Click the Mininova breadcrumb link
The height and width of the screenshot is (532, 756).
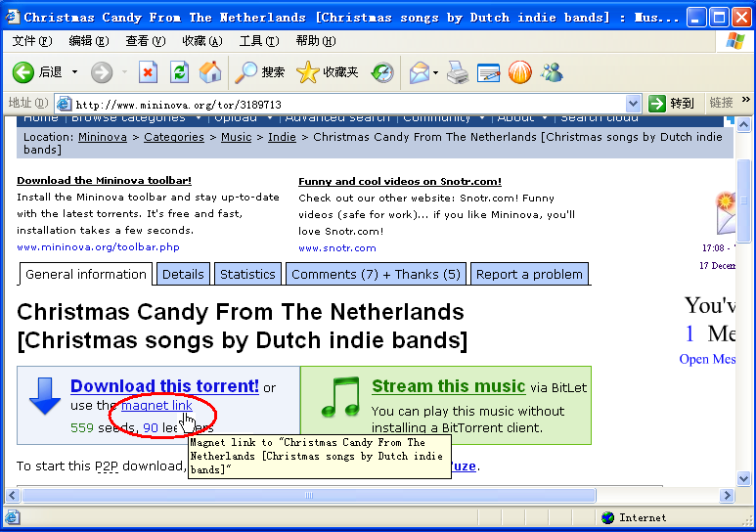[x=103, y=137]
